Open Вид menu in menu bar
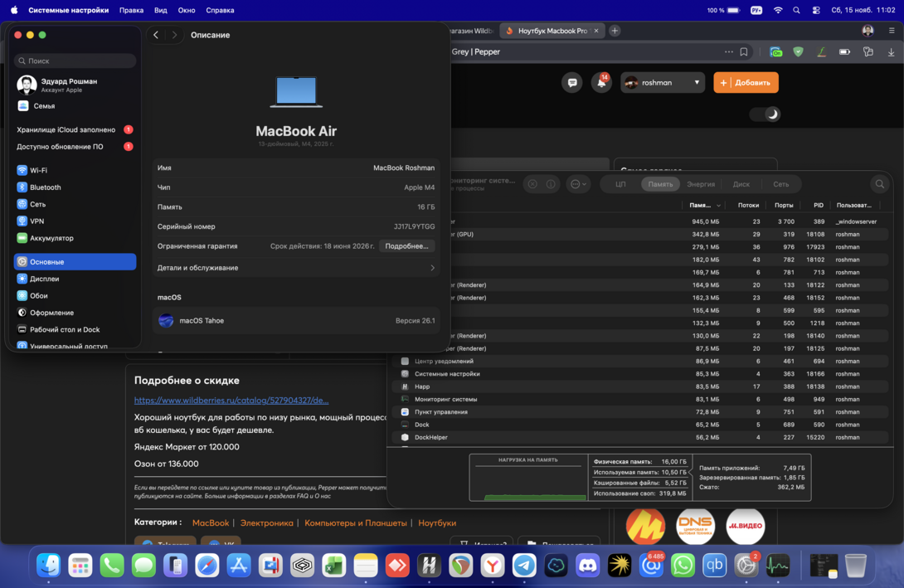 tap(161, 10)
